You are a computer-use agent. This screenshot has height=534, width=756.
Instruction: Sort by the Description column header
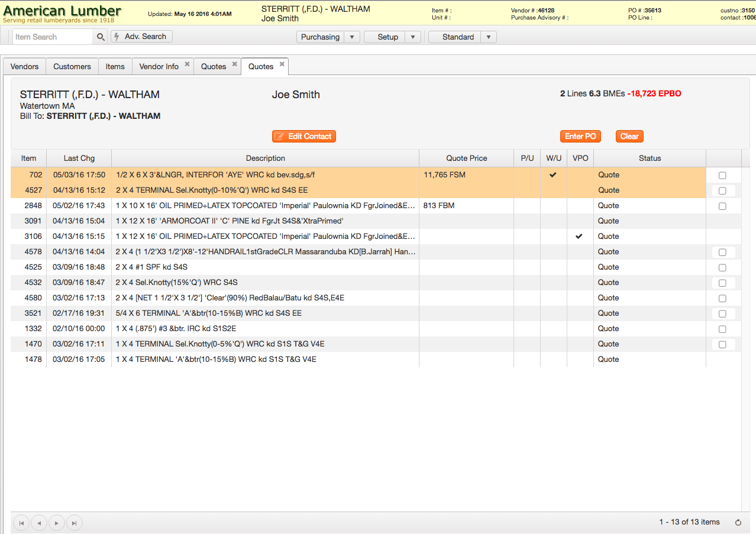266,158
